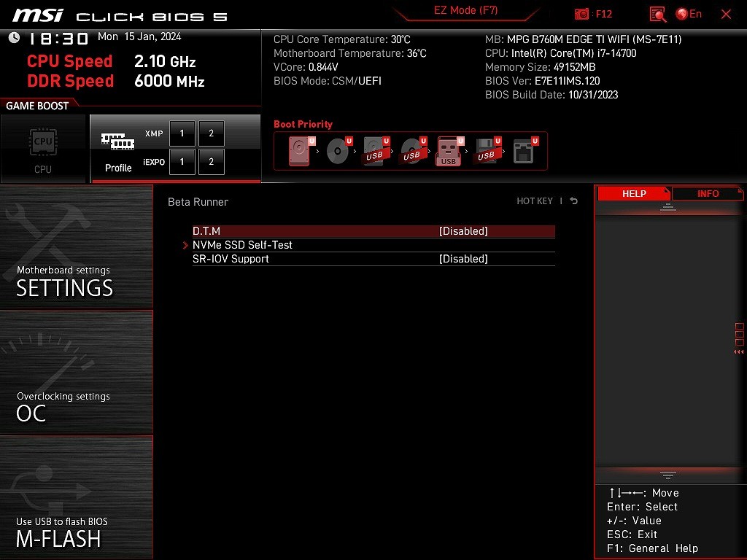Expand the NVMe SSD Self-Test submenu arrow
The height and width of the screenshot is (560, 747).
(185, 245)
